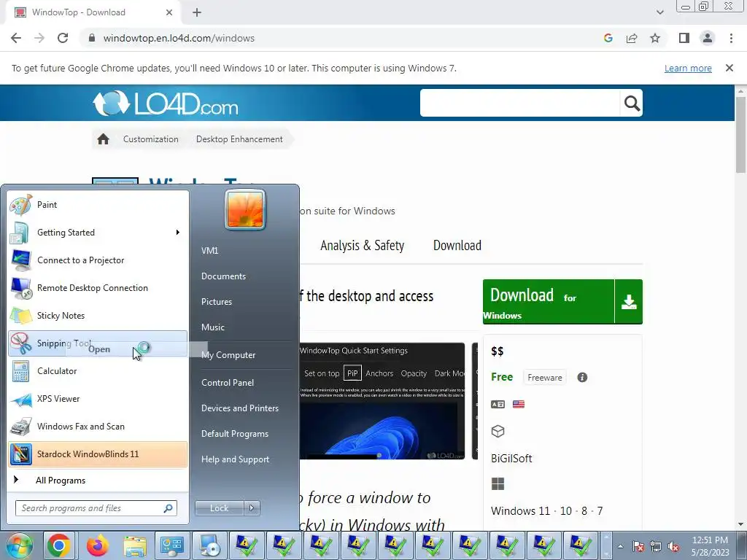747x560 pixels.
Task: Open Paint from Start menu
Action: (x=98, y=205)
